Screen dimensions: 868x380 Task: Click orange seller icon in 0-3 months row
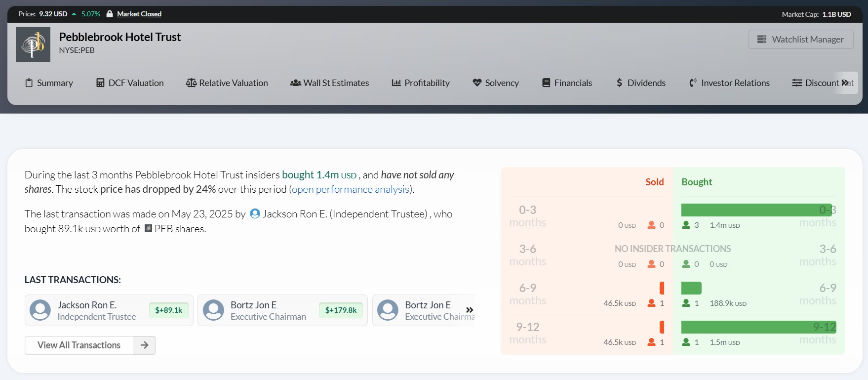click(652, 225)
